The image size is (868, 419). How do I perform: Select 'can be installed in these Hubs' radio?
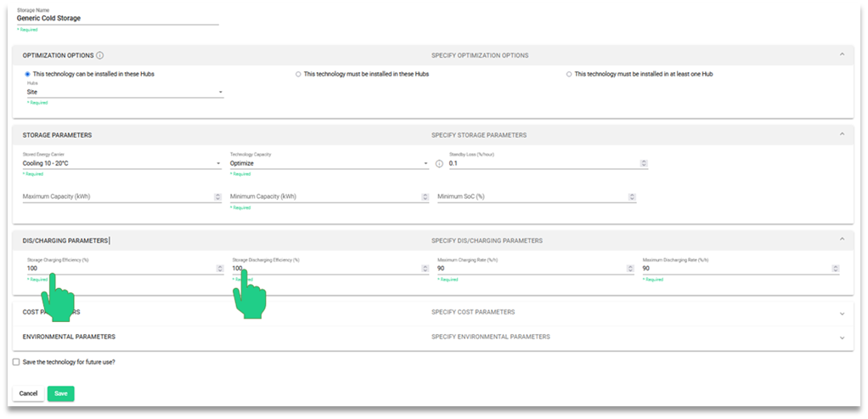(28, 74)
